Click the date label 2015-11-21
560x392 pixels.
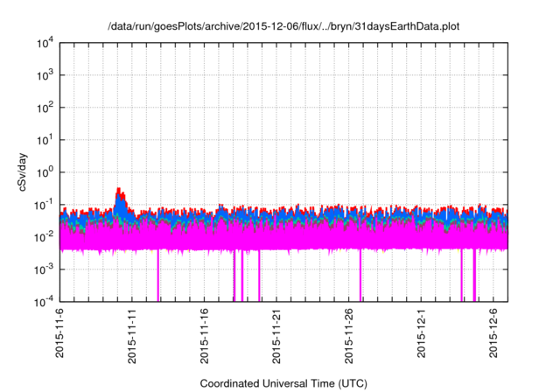coord(276,336)
